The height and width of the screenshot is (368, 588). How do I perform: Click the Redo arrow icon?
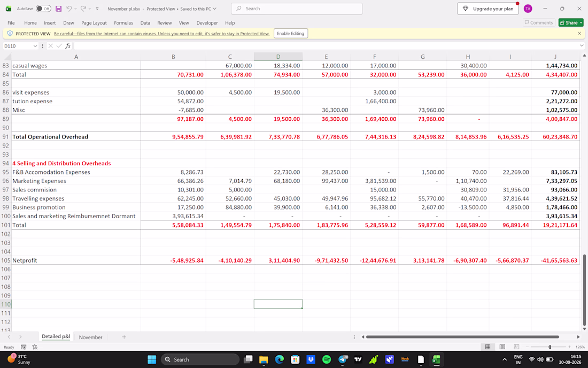pyautogui.click(x=83, y=9)
